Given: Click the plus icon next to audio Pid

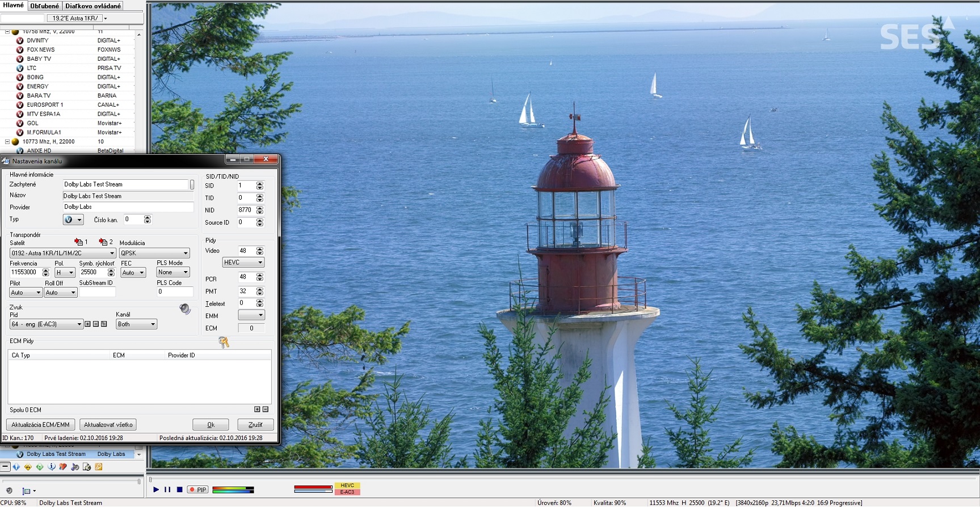Looking at the screenshot, I should (87, 324).
